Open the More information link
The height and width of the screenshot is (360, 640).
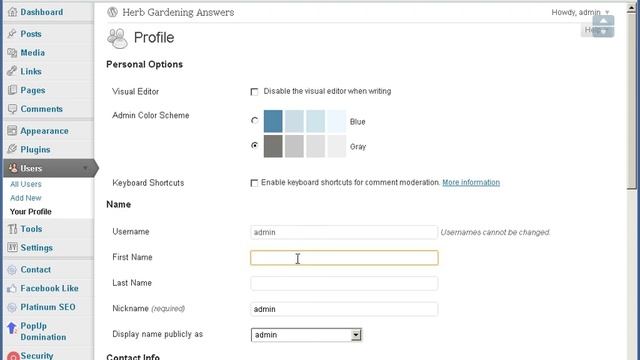point(471,182)
